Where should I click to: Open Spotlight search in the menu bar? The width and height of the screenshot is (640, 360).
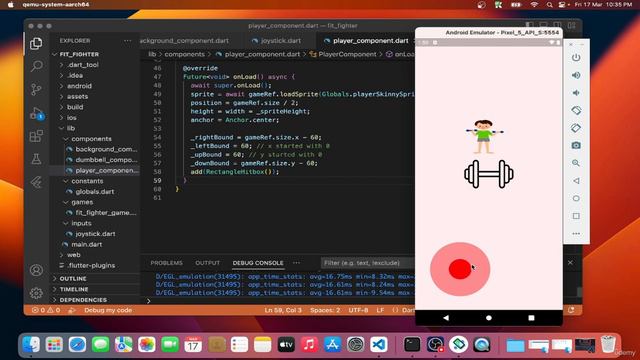point(549,5)
